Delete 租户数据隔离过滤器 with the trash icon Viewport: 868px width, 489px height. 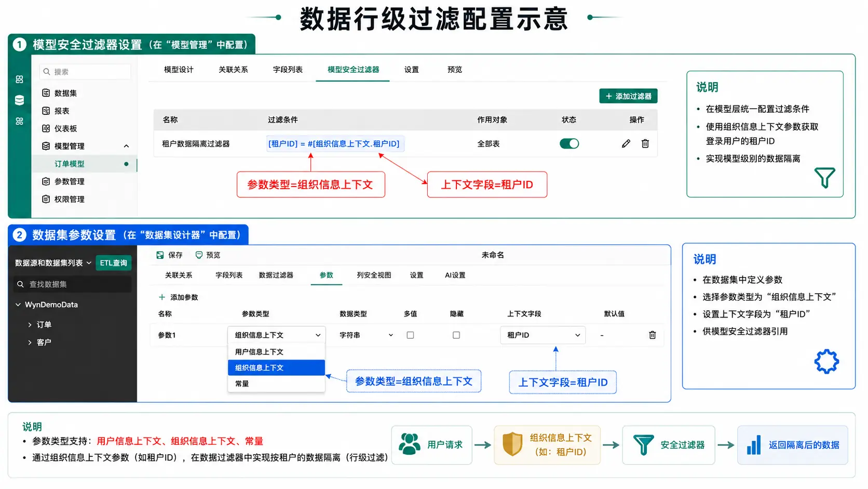coord(645,143)
